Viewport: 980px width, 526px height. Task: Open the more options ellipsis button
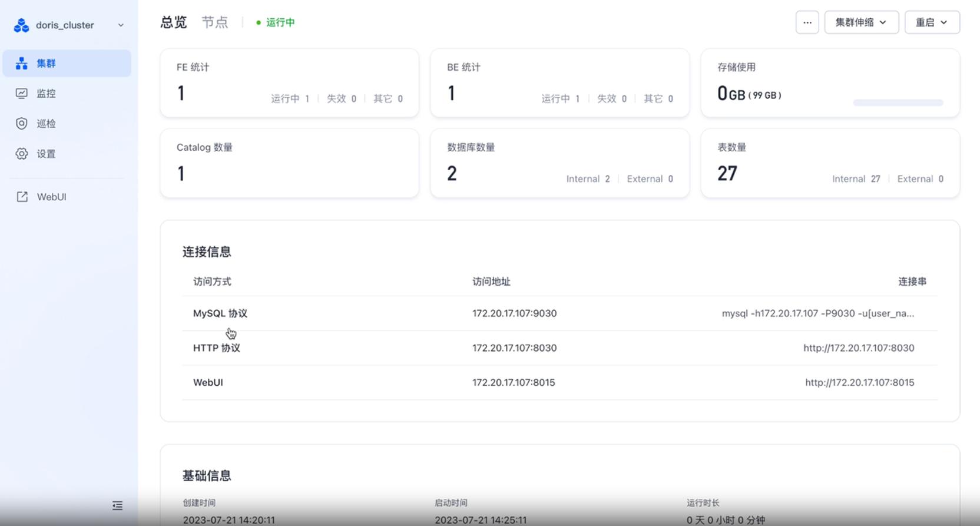807,22
